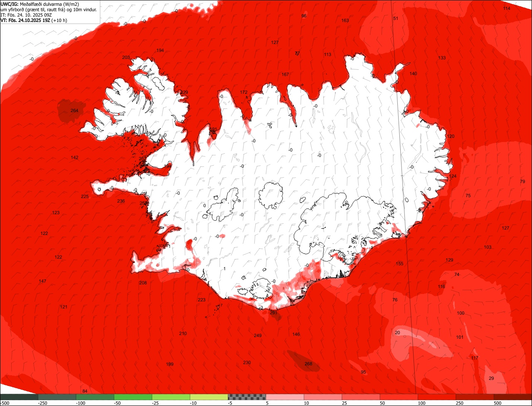Click the map value "155" off the southeast coast
532x406 pixels.
tap(399, 264)
